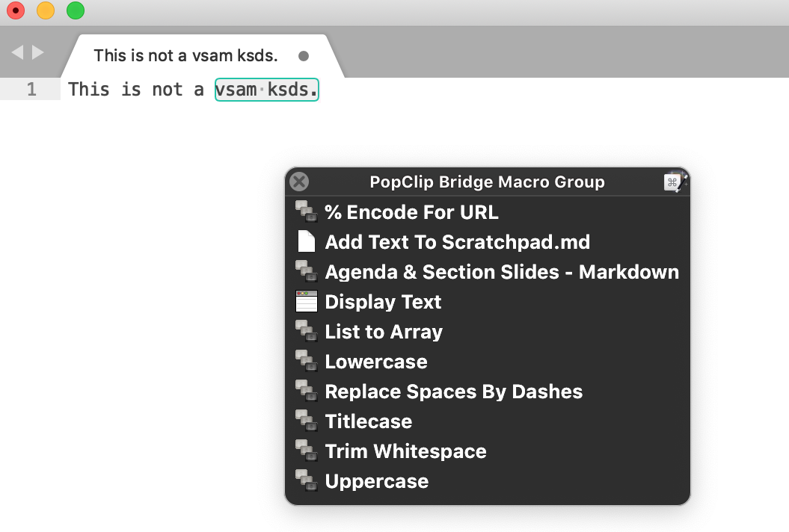Image resolution: width=789 pixels, height=532 pixels.
Task: Click the macro icon beside % Encode For URL
Action: pyautogui.click(x=307, y=212)
